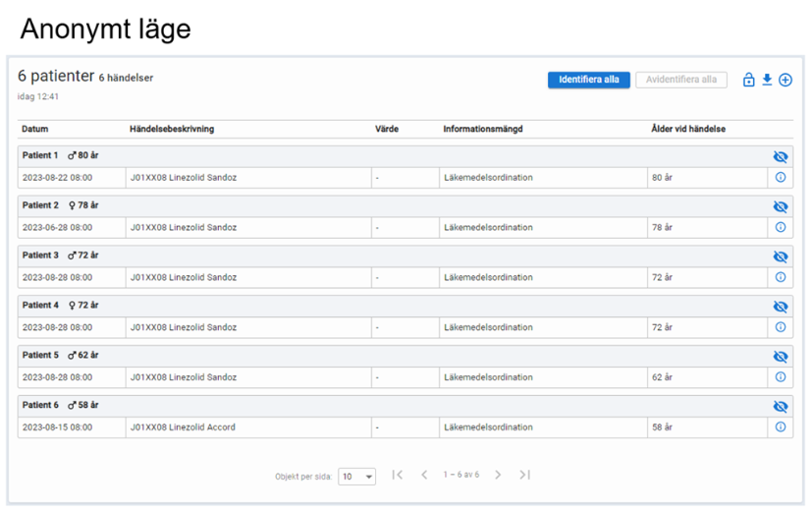Select the Patient 3 header row
Screen dimensions: 812x512
pyautogui.click(x=406, y=256)
